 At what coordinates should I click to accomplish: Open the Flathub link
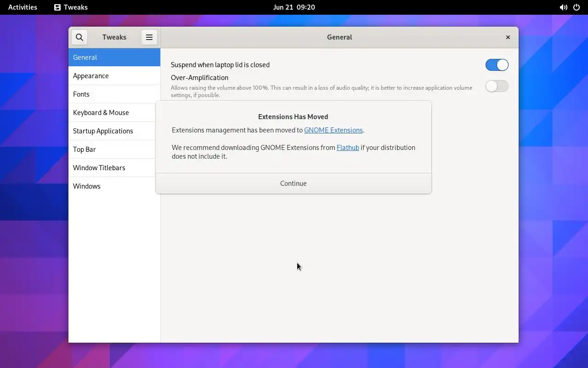pos(348,148)
